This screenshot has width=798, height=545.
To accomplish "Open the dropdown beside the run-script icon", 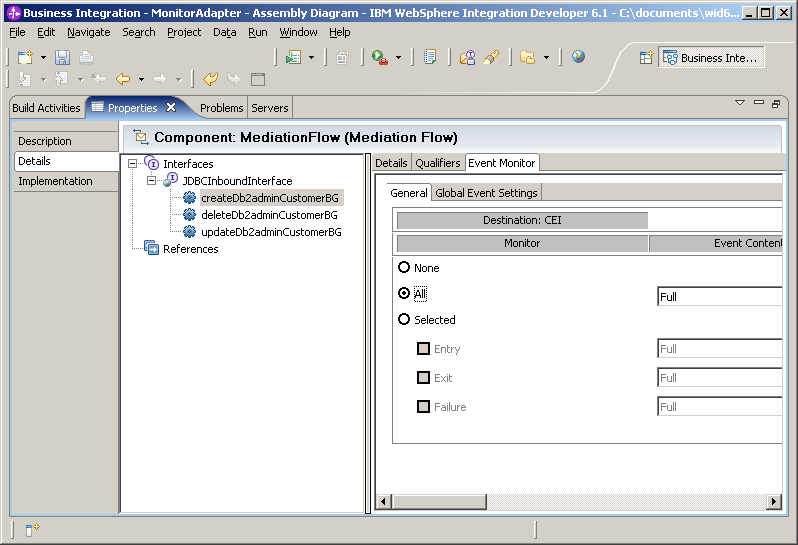I will click(311, 58).
